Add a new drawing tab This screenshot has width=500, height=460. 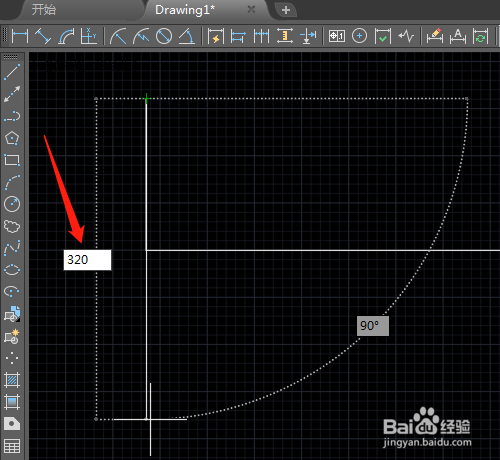(x=286, y=10)
